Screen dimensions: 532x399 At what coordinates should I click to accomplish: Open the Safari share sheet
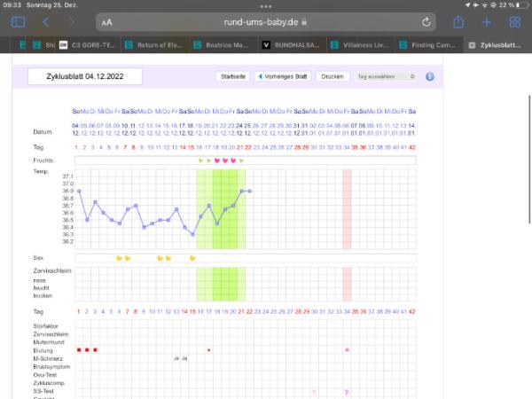458,22
